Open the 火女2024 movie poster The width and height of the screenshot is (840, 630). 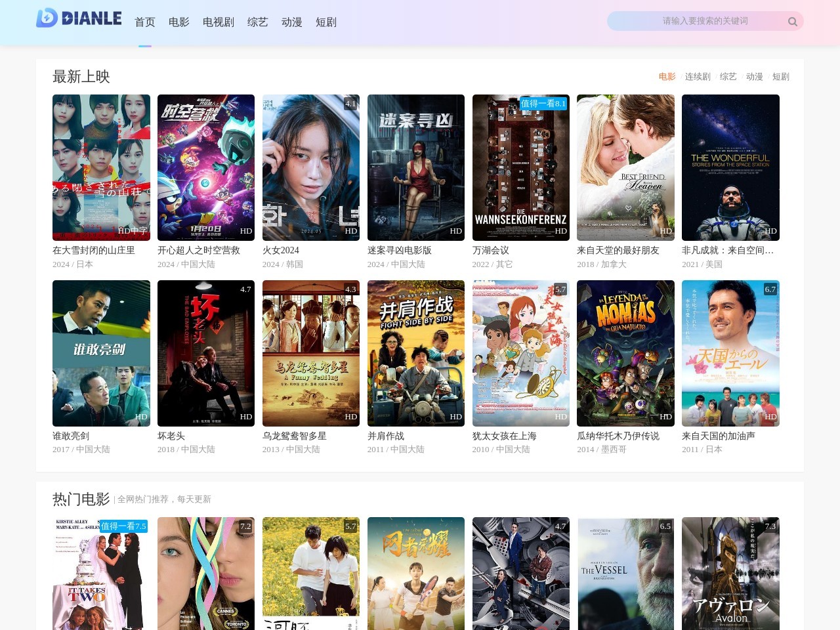click(310, 167)
